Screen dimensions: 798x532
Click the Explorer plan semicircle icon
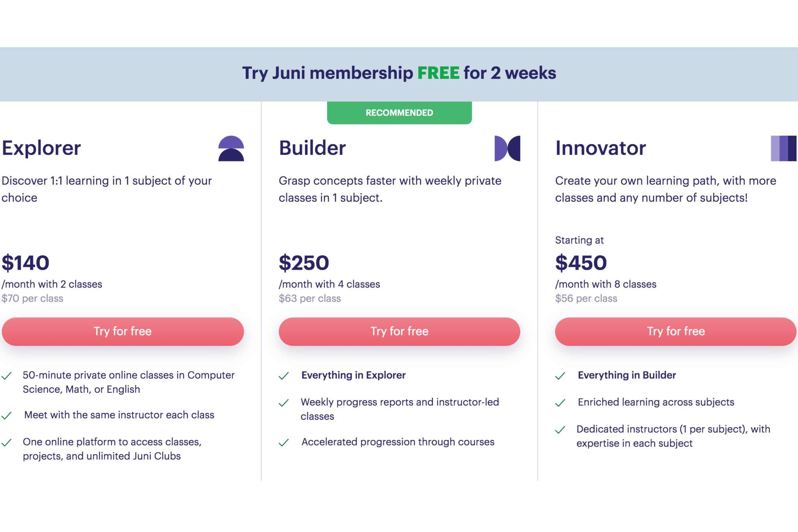(x=231, y=149)
